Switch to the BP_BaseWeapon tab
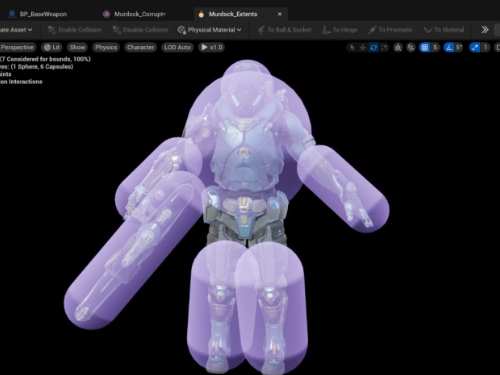The image size is (500, 375). coord(38,14)
